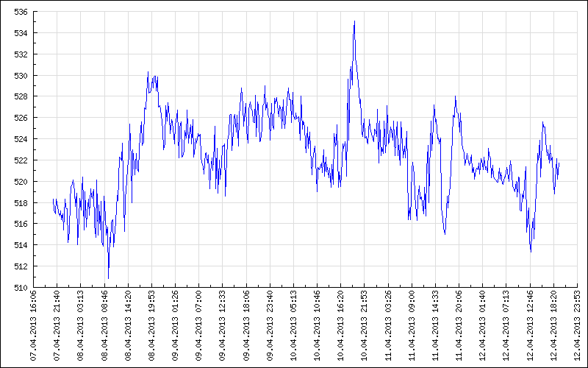Click the 510 label on the vertical axis

click(x=21, y=288)
